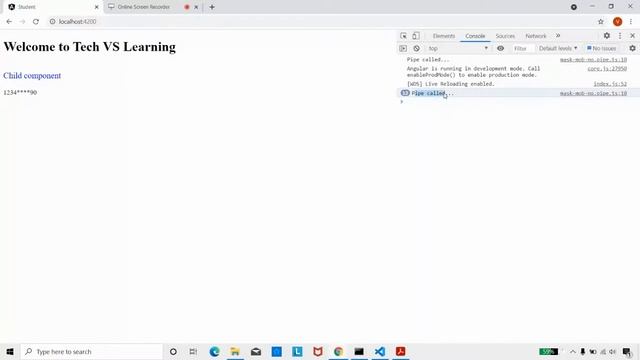Close the Student tab
640x360 pixels.
pyautogui.click(x=96, y=7)
